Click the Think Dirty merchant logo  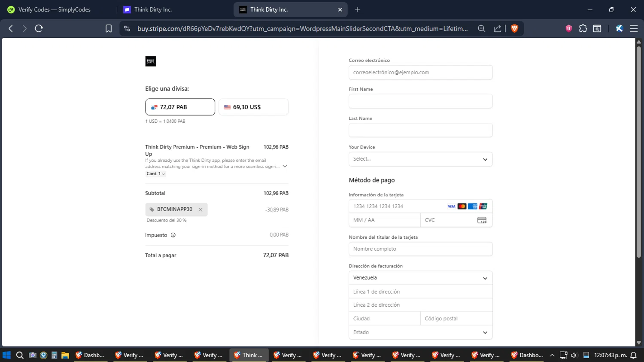point(150,61)
